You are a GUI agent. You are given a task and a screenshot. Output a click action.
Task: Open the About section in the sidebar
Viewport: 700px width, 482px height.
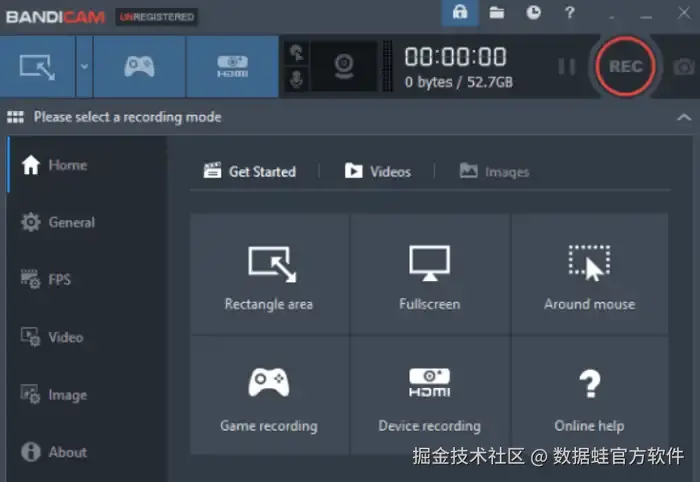[x=87, y=452]
